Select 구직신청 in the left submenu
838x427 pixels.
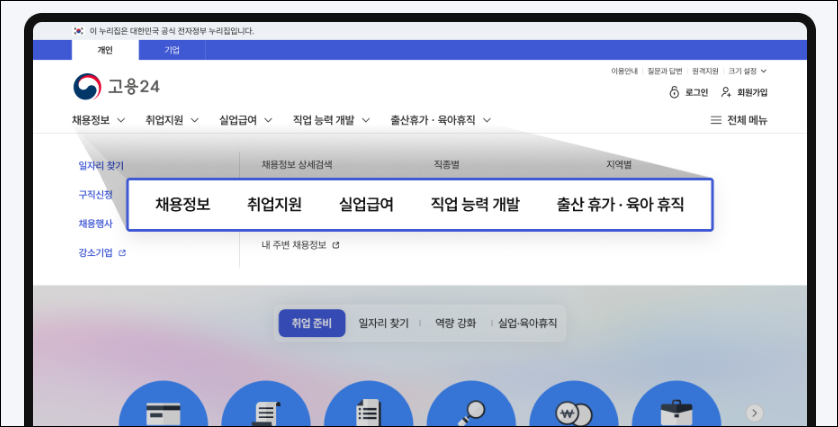pyautogui.click(x=96, y=195)
